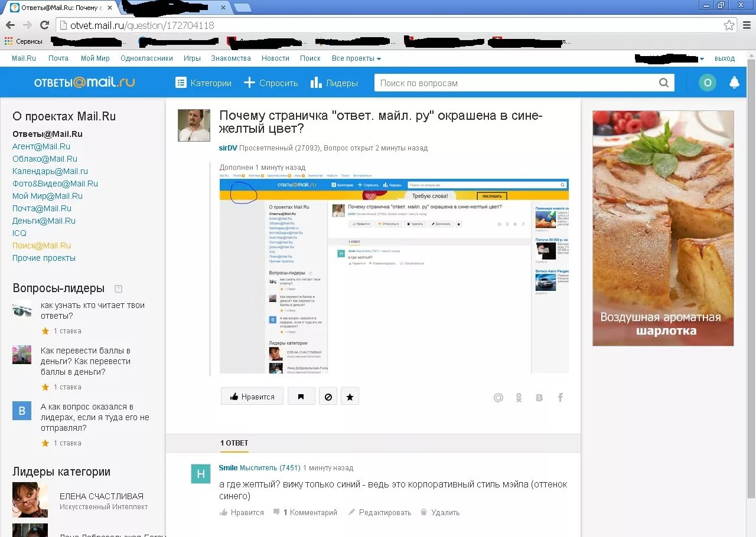Share question via Facebook icon
The width and height of the screenshot is (756, 537).
click(560, 398)
